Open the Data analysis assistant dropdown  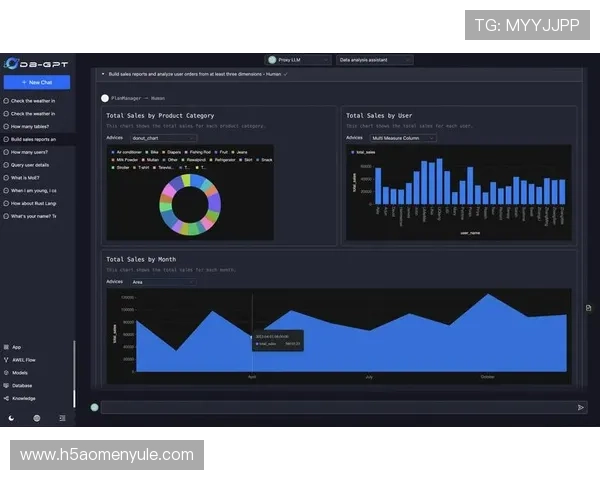click(372, 60)
